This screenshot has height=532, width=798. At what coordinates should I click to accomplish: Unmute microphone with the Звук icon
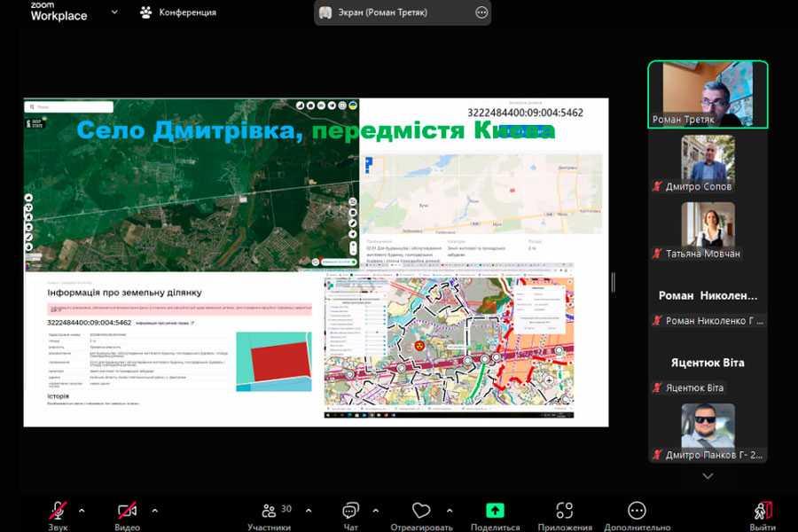(x=58, y=511)
